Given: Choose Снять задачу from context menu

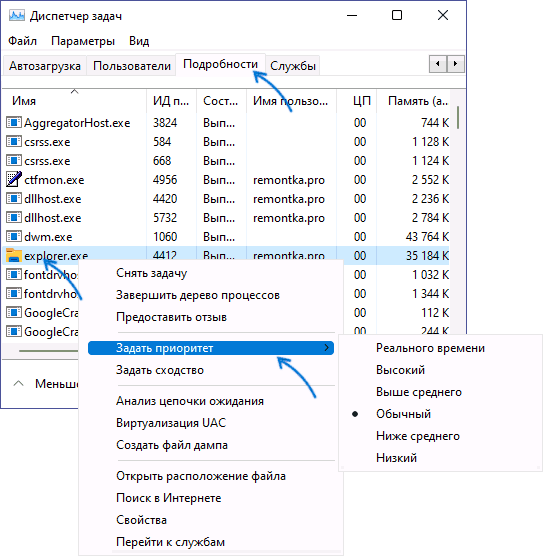Looking at the screenshot, I should [x=151, y=273].
